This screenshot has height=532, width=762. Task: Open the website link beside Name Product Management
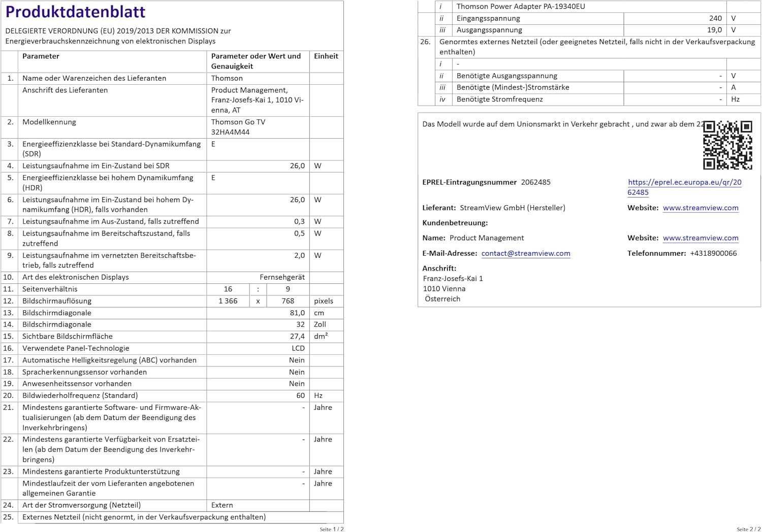701,238
